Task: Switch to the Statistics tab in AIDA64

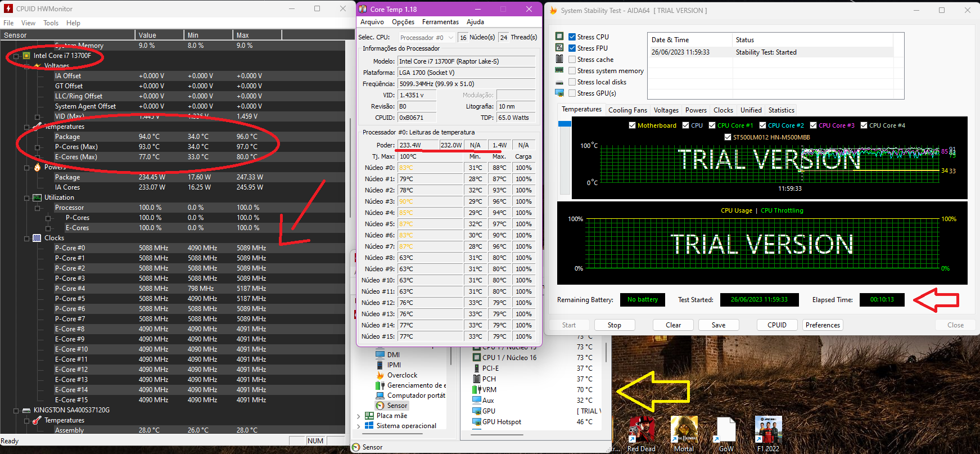Action: click(x=781, y=110)
